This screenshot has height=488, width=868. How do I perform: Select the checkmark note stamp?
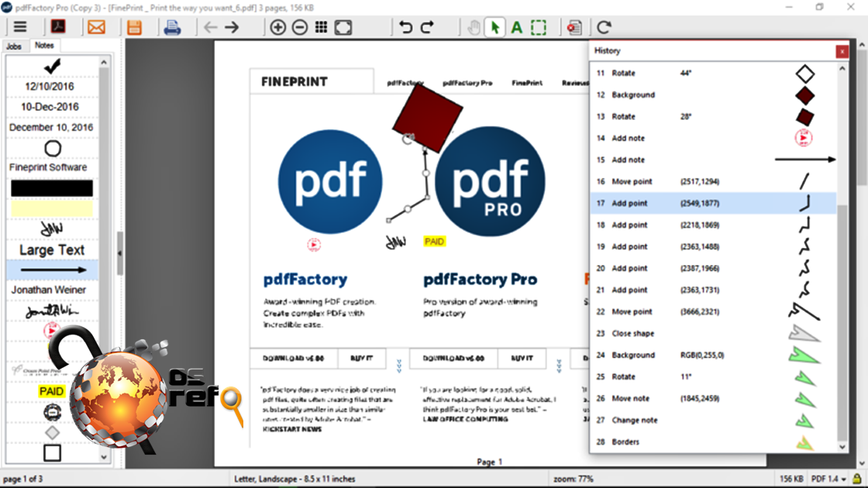pos(52,67)
